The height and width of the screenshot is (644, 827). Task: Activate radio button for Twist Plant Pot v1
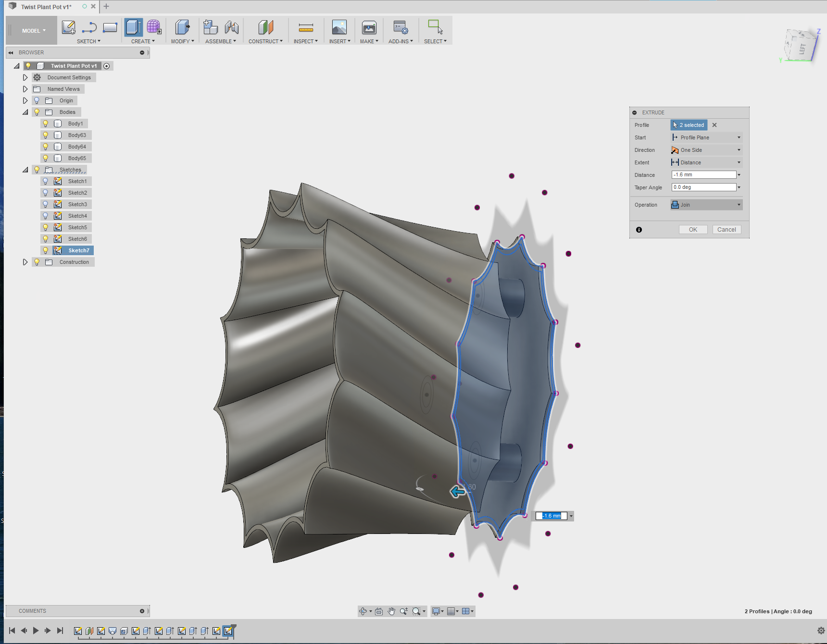(107, 66)
